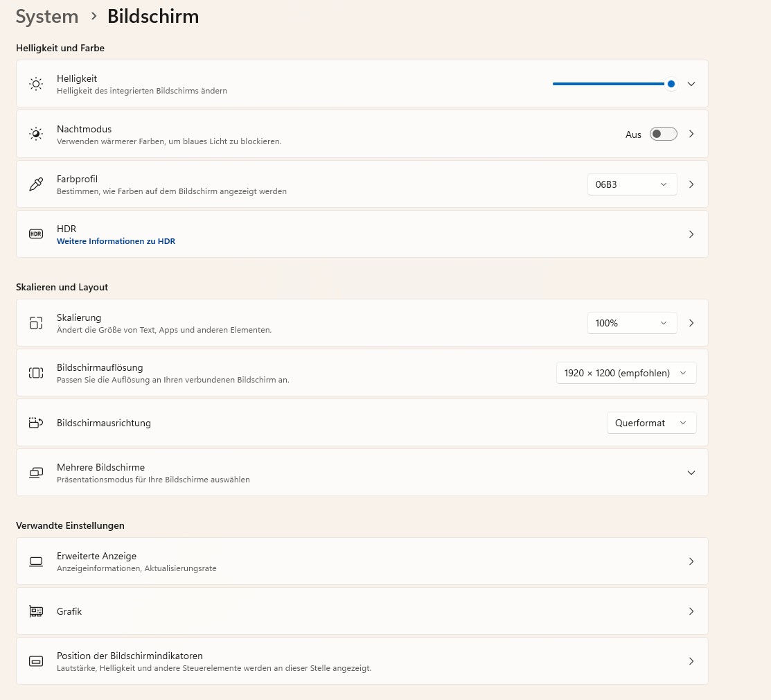Click the 'Aus' status text
Screen dimensions: 771x700
tap(633, 134)
